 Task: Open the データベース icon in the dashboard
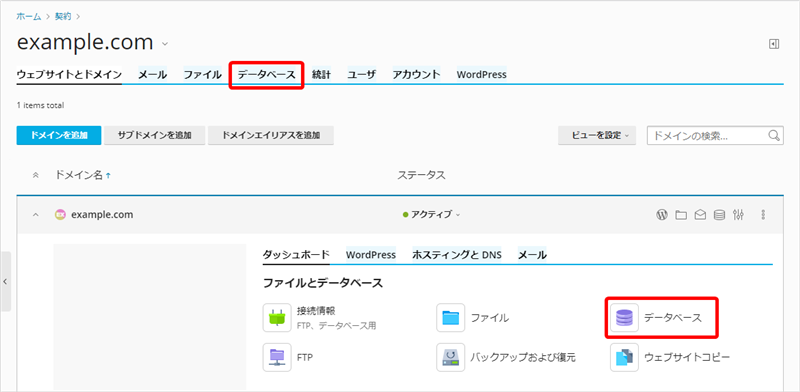click(624, 317)
